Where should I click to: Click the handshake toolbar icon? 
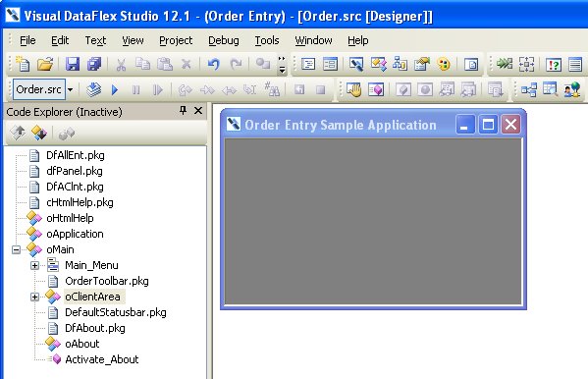pyautogui.click(x=422, y=64)
